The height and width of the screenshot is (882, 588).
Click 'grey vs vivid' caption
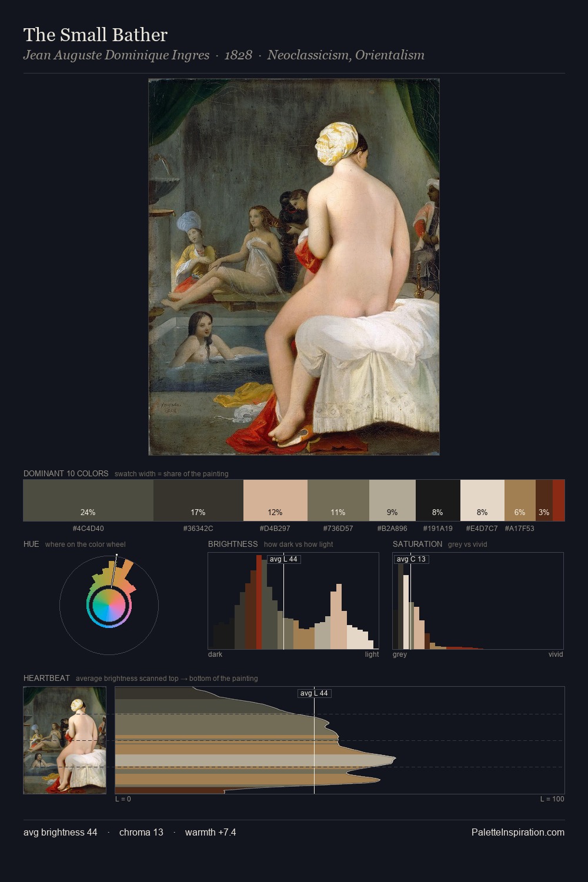(468, 544)
